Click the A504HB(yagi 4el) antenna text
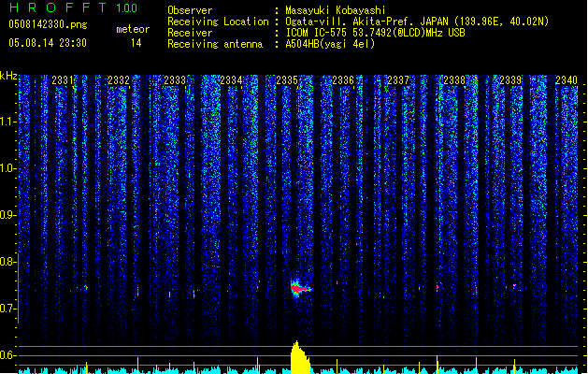588x374 pixels. [330, 44]
